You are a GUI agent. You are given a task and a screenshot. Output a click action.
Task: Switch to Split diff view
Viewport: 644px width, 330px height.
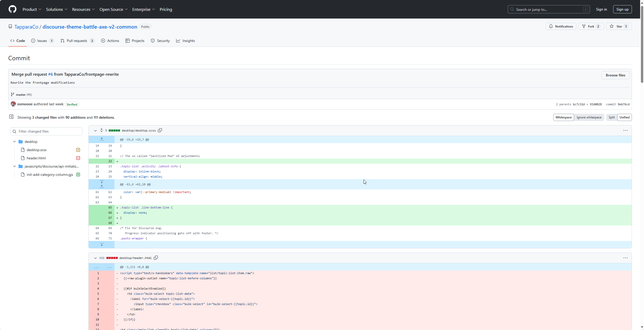[x=611, y=117]
